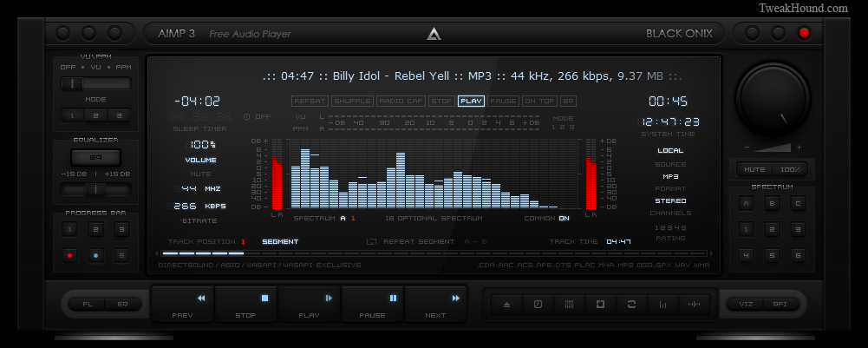Toggle the REPEAT indicator in the display

pos(310,102)
